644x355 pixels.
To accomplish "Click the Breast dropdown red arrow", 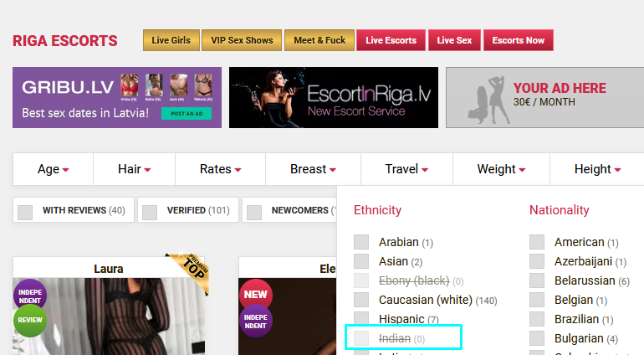I will (x=333, y=170).
